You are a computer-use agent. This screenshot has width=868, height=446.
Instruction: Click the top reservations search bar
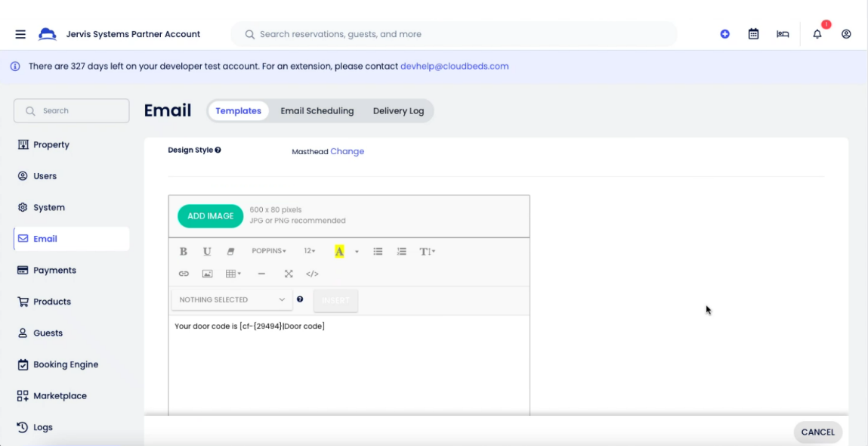point(454,34)
